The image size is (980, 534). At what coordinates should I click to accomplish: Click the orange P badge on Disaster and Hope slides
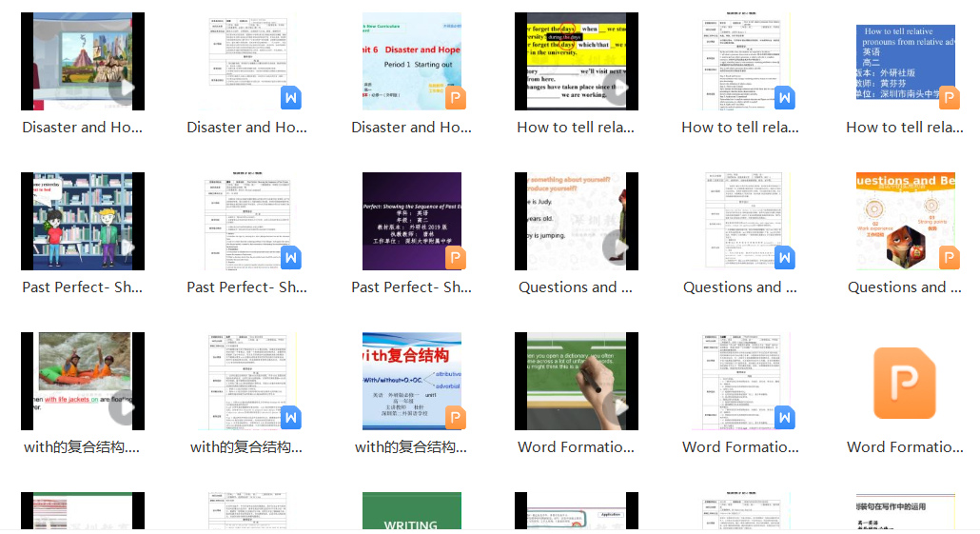[456, 98]
